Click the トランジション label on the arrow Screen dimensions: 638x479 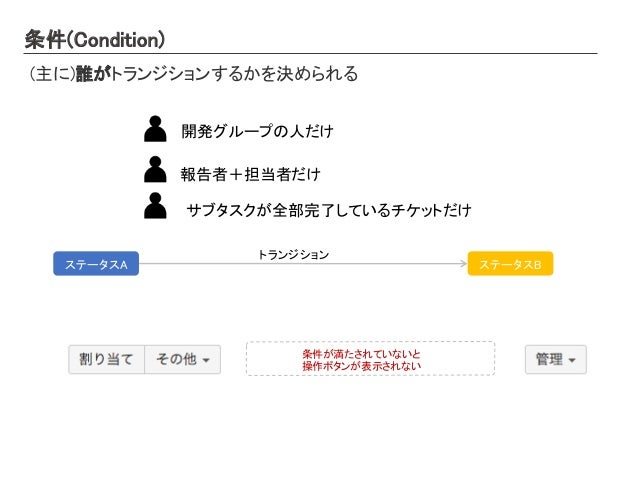[293, 255]
